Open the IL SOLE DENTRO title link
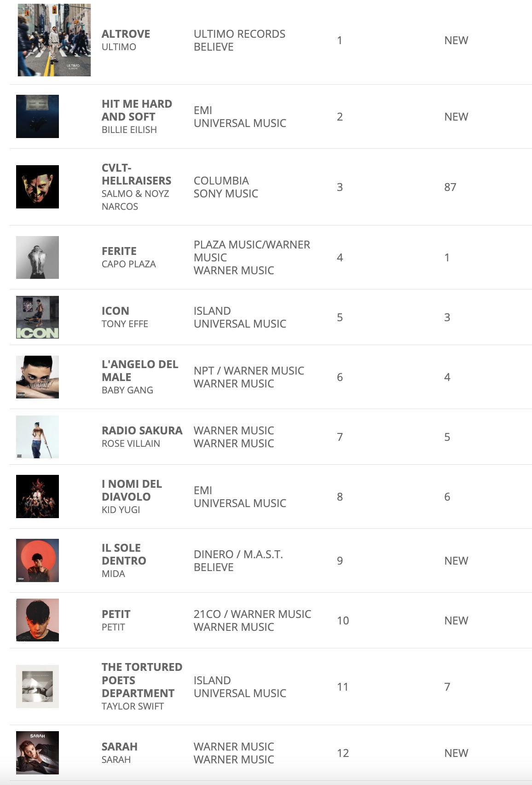Image resolution: width=532 pixels, height=785 pixels. click(124, 554)
